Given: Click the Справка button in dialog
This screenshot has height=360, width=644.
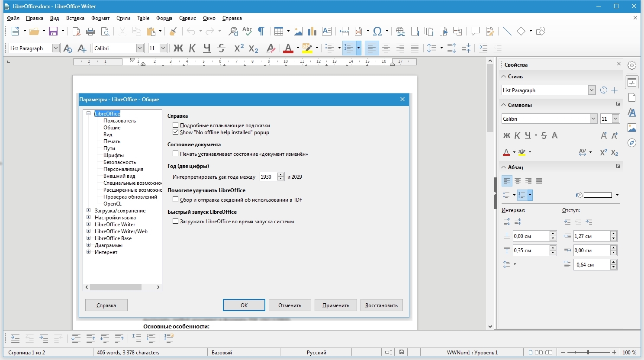Looking at the screenshot, I should pyautogui.click(x=106, y=305).
